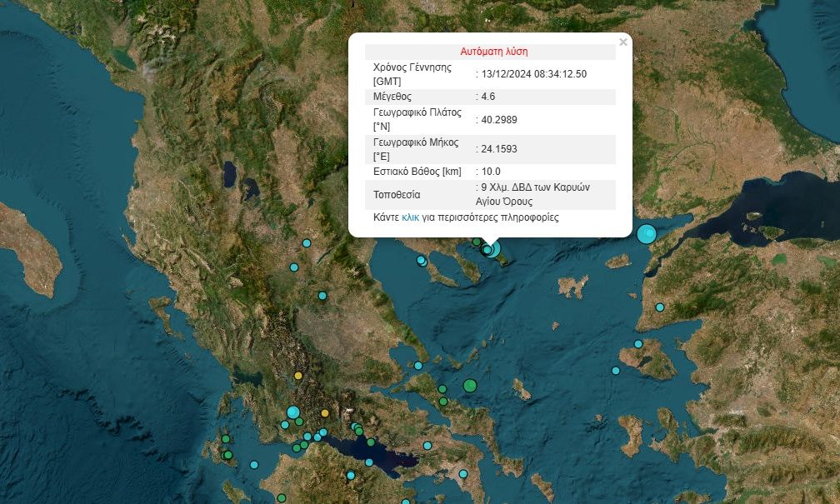Click the cyan marker in sea southwest of Lesbos
The width and height of the screenshot is (840, 504).
[616, 371]
